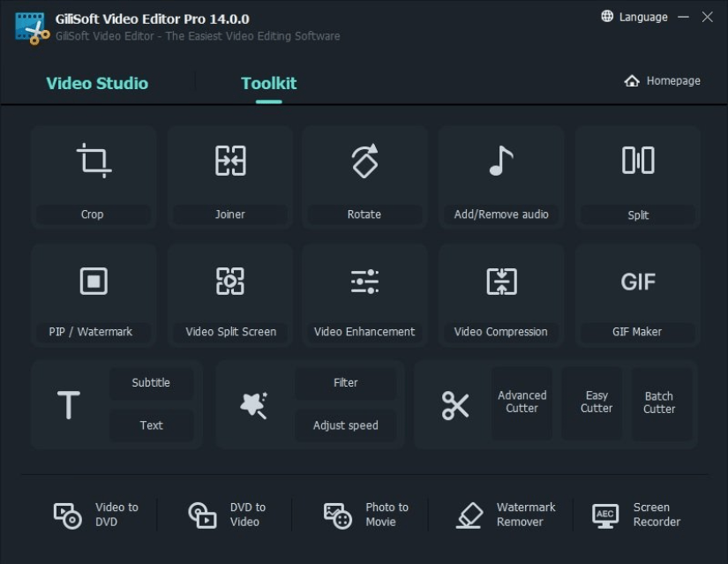728x564 pixels.
Task: Open the Crop tool
Action: point(93,177)
